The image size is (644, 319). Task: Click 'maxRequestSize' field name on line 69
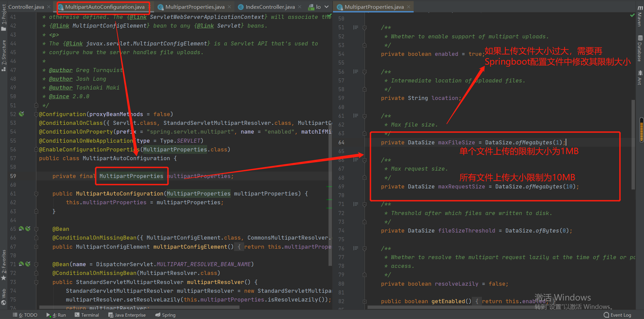tap(461, 186)
